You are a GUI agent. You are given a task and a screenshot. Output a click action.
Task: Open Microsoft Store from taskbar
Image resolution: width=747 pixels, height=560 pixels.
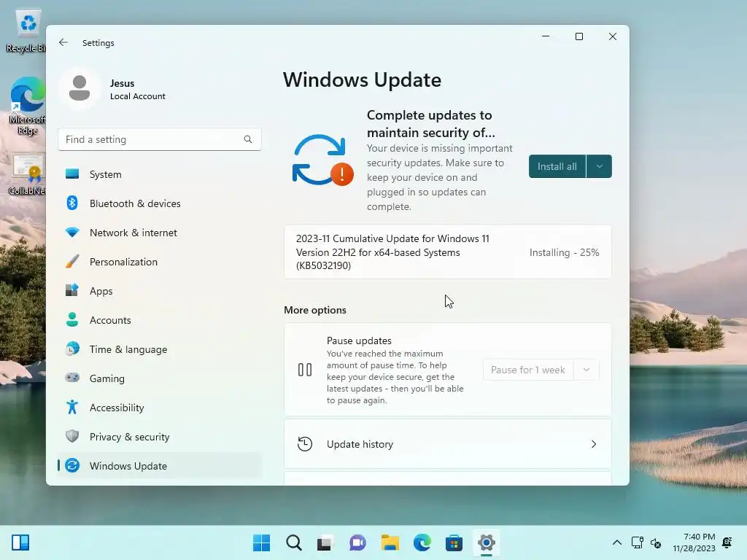click(454, 542)
